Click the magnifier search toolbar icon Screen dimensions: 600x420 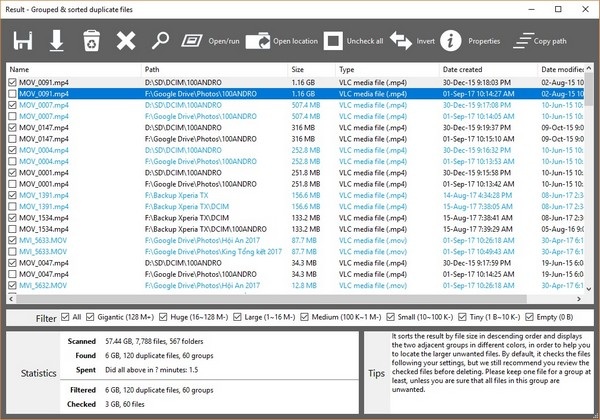[x=160, y=41]
